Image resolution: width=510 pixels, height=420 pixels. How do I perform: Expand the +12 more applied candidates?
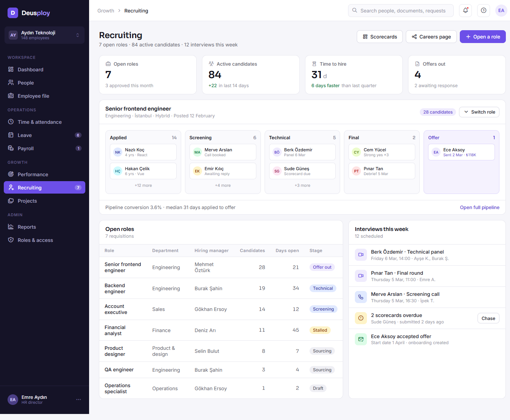pyautogui.click(x=143, y=185)
